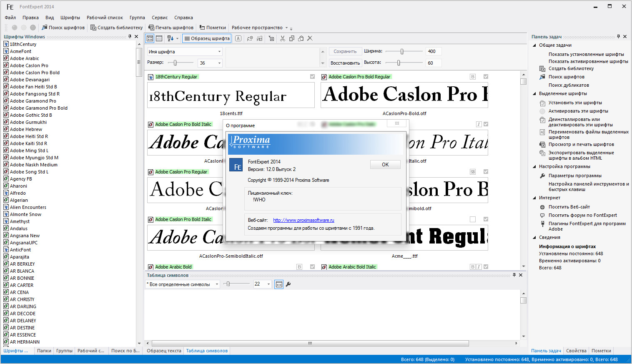
Task: Pin the Таблица символов panel
Action: [x=514, y=275]
